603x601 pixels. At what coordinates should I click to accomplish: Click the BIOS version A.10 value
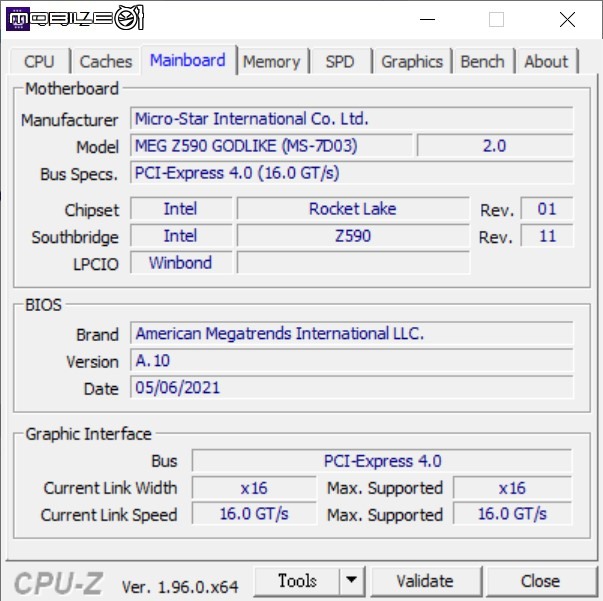pyautogui.click(x=351, y=360)
